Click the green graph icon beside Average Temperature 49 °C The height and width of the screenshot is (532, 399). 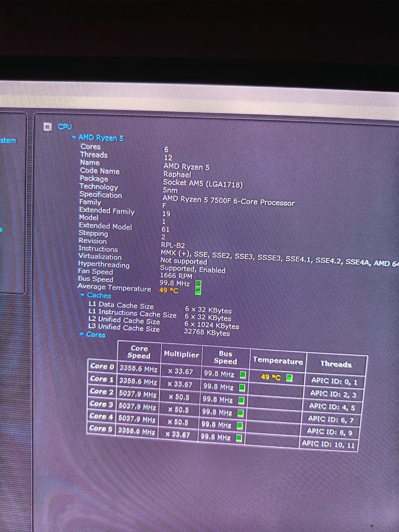[198, 291]
